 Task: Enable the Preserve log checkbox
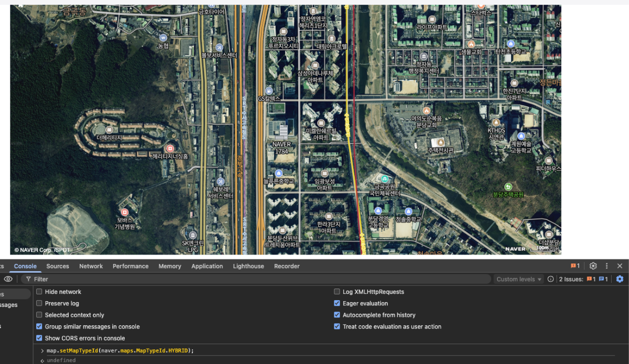pos(39,303)
